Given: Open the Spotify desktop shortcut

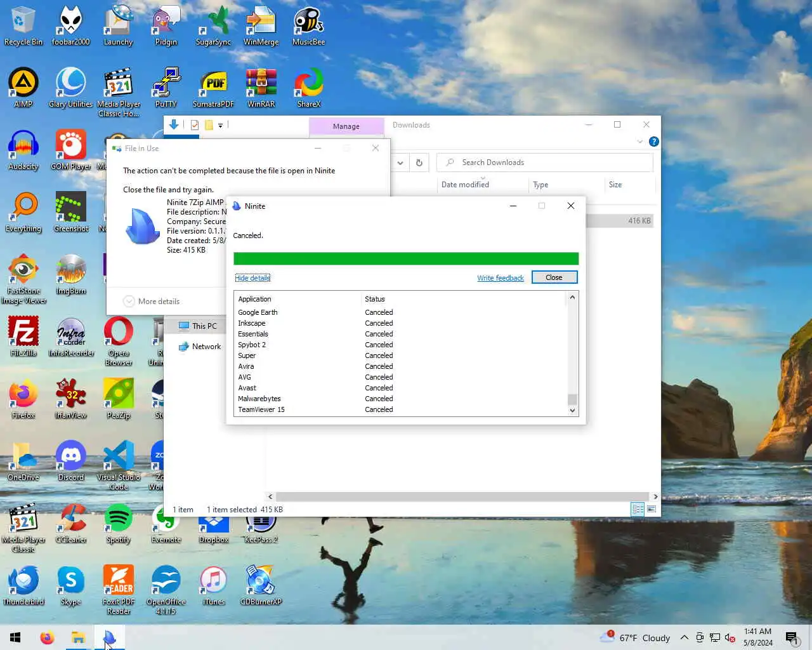Looking at the screenshot, I should pyautogui.click(x=118, y=523).
